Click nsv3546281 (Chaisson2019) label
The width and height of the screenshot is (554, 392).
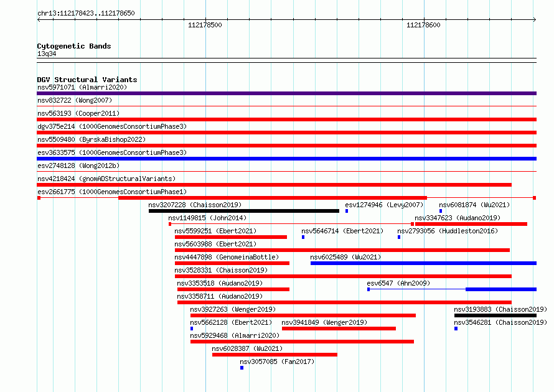click(500, 322)
